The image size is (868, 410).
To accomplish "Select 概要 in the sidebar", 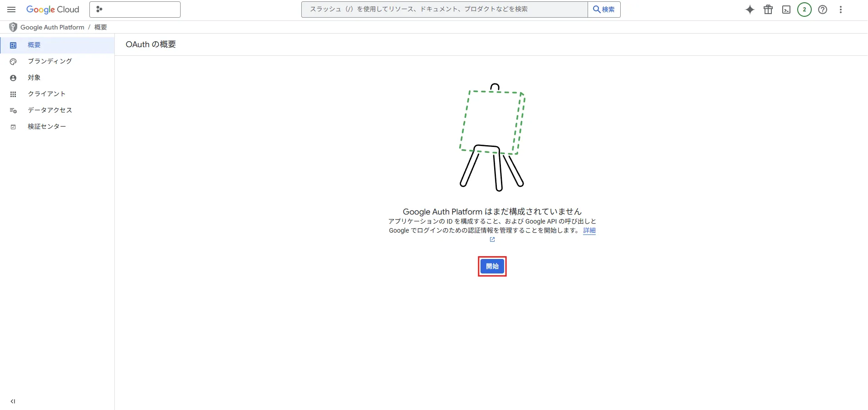I will pyautogui.click(x=57, y=45).
